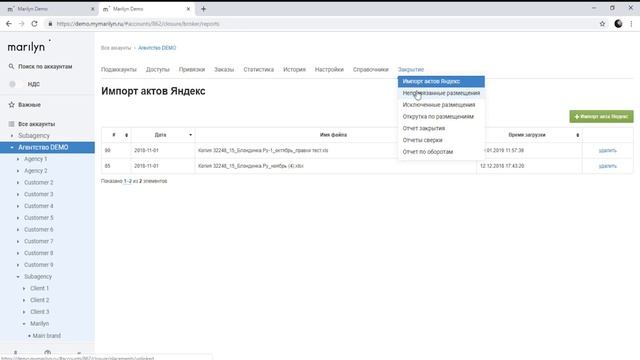Screen dimensions: 640x360
Task: Open the История tab
Action: coord(294,69)
